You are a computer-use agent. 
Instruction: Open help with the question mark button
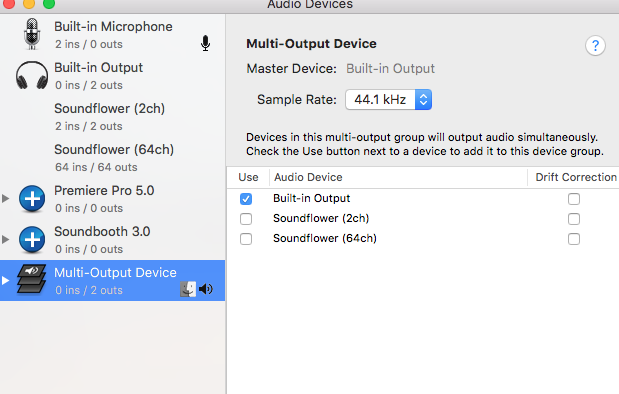[595, 46]
